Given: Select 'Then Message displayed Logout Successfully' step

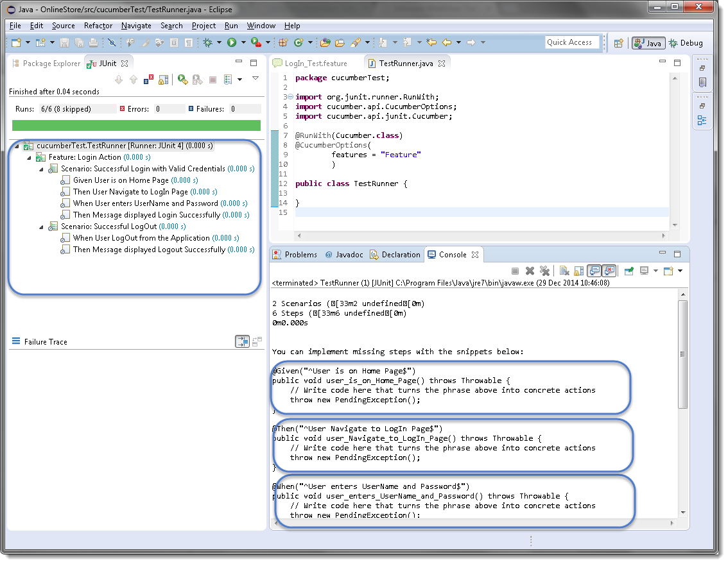Looking at the screenshot, I should pos(157,250).
